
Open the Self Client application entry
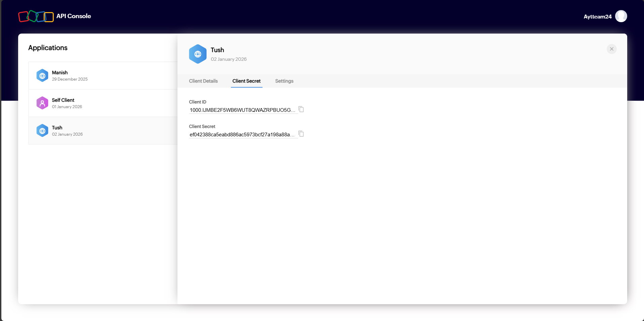[63, 100]
